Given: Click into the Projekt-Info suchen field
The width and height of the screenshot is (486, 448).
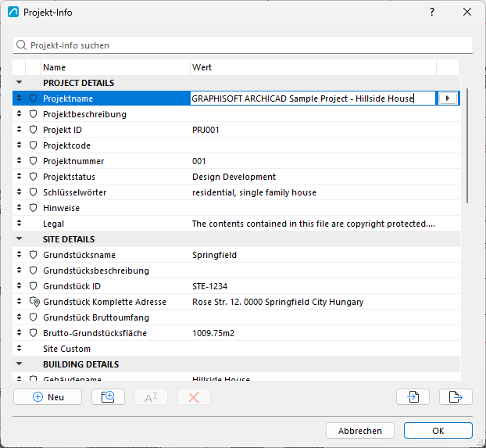Looking at the screenshot, I should pos(243,45).
